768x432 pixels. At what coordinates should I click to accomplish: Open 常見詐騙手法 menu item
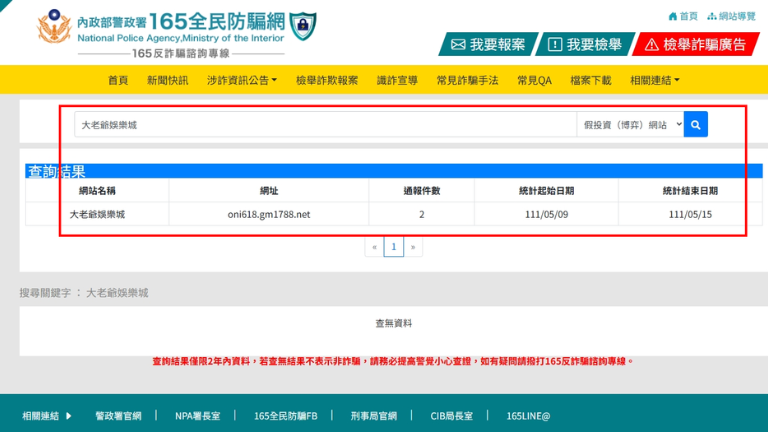pyautogui.click(x=467, y=80)
